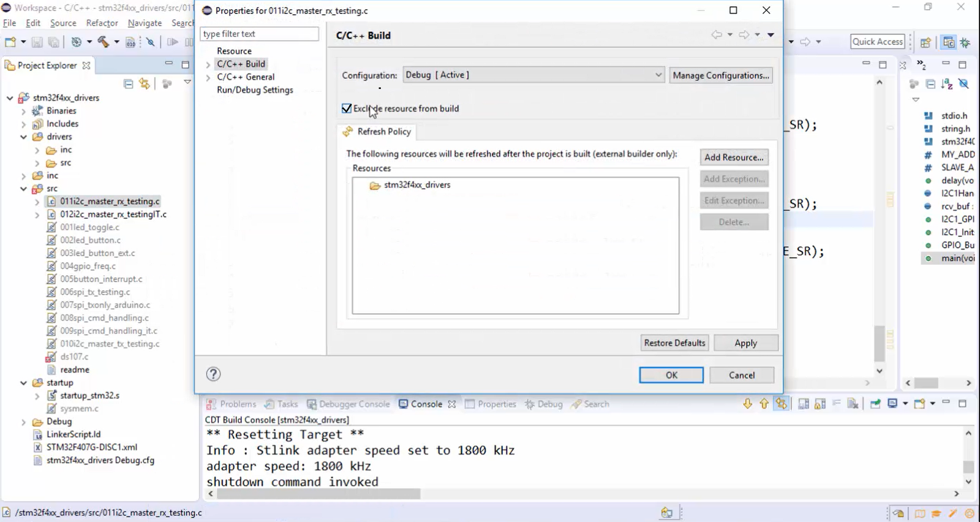Open the Configuration dropdown

click(533, 75)
